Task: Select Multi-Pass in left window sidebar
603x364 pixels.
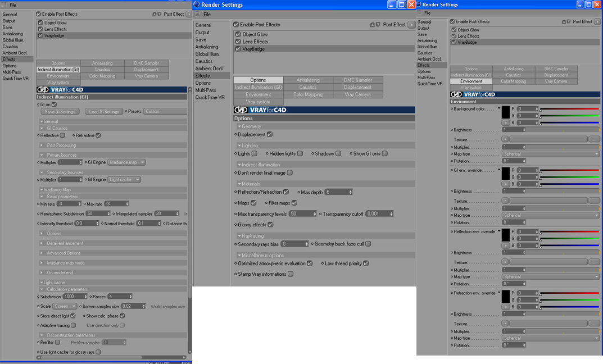Action: click(x=12, y=72)
